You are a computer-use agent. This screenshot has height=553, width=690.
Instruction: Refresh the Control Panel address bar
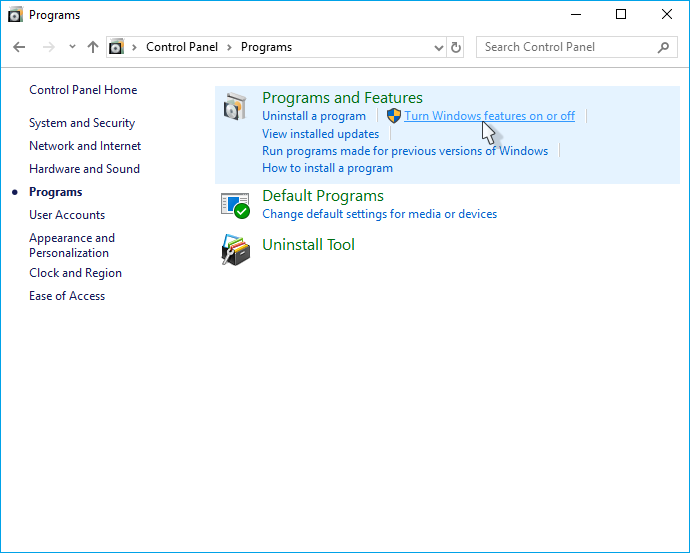click(x=457, y=47)
